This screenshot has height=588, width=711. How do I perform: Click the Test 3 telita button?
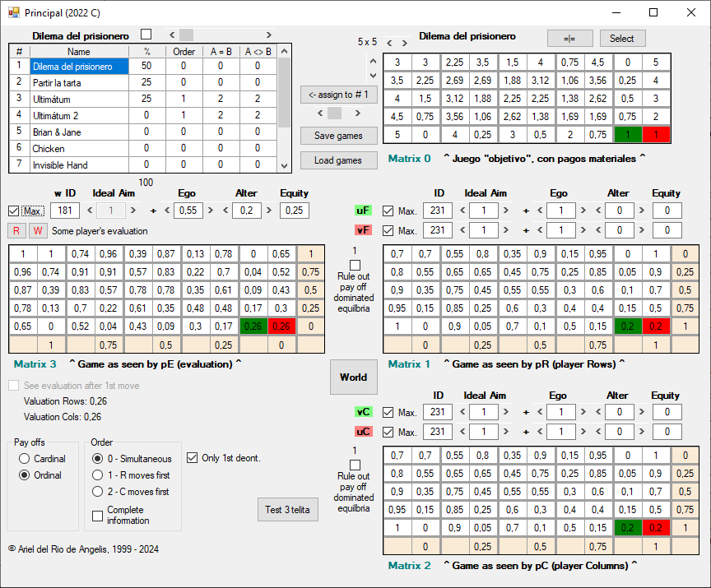(x=286, y=510)
